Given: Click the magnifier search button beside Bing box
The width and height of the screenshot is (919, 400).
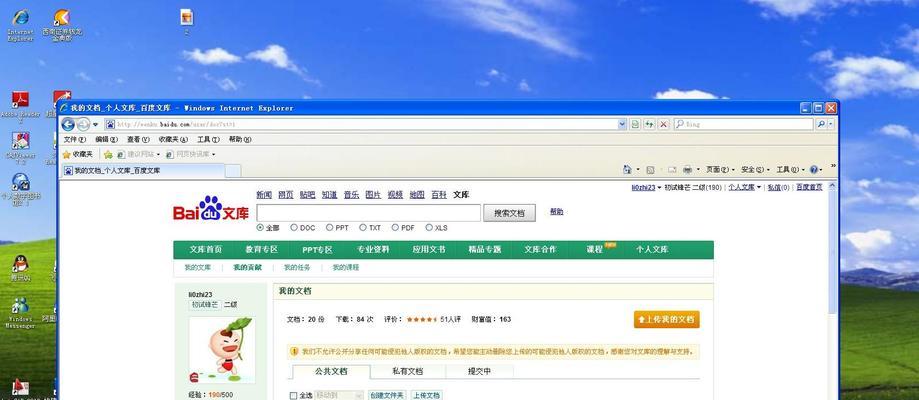Looking at the screenshot, I should click(x=821, y=124).
